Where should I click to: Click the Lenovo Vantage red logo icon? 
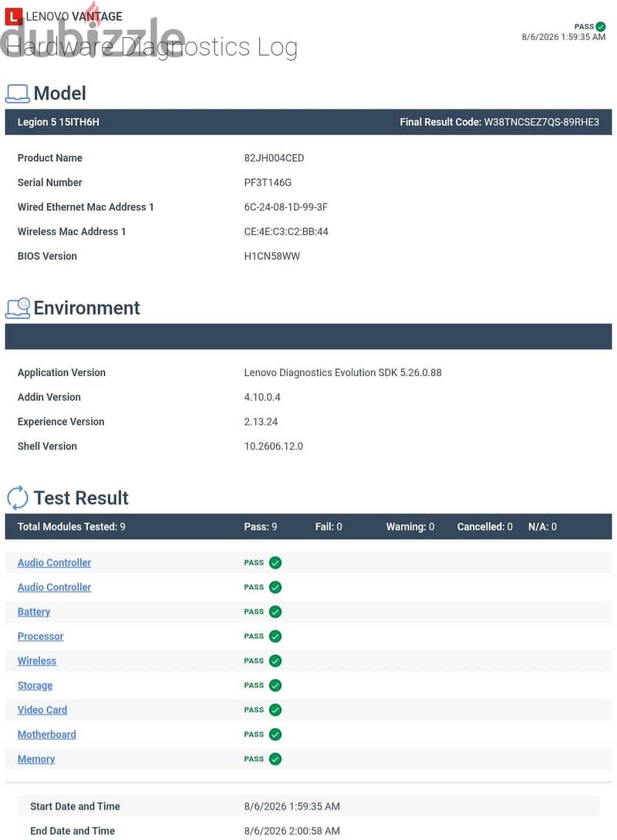pos(13,17)
